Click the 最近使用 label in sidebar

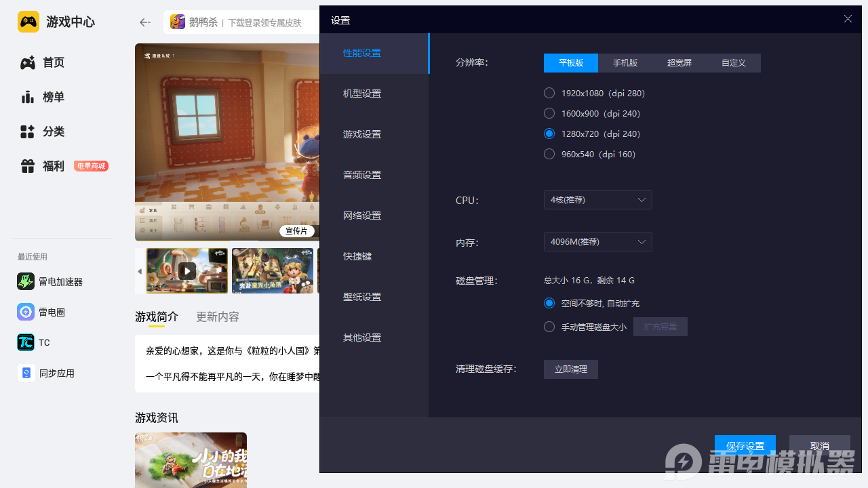tap(33, 257)
